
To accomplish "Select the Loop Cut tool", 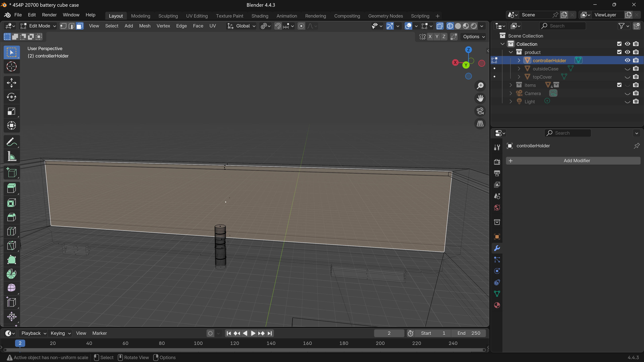I will coord(11,231).
